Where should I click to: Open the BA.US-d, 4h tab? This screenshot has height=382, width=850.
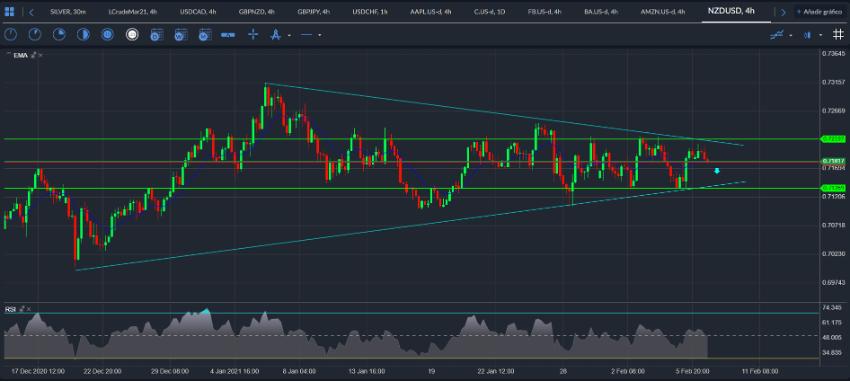[601, 11]
